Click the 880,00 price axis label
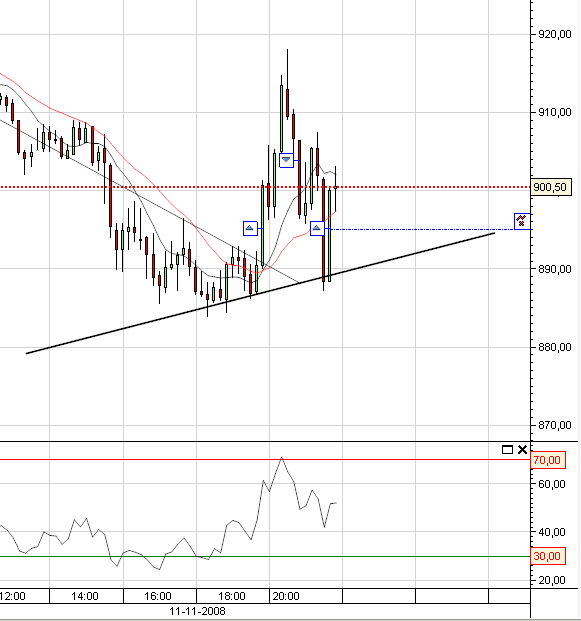The image size is (581, 621). tap(554, 347)
